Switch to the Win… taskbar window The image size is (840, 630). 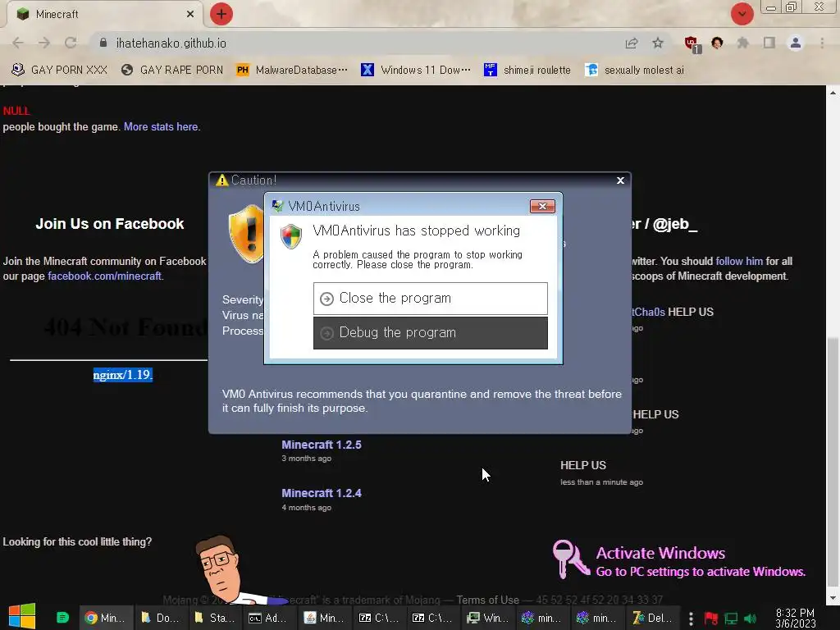coord(487,618)
